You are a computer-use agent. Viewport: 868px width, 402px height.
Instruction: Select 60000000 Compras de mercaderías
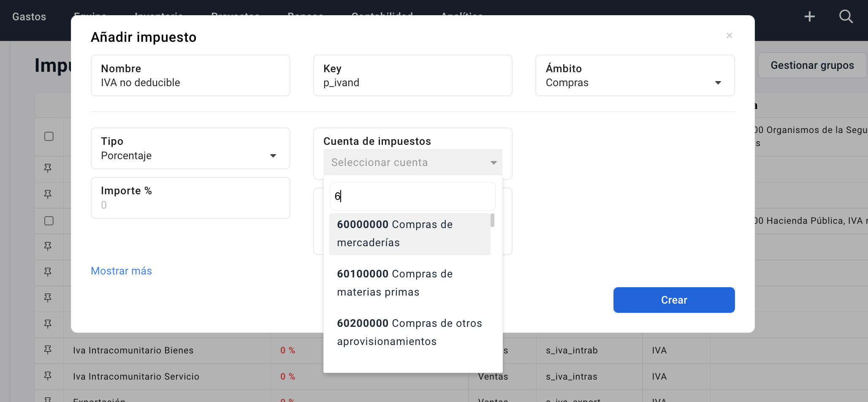410,234
